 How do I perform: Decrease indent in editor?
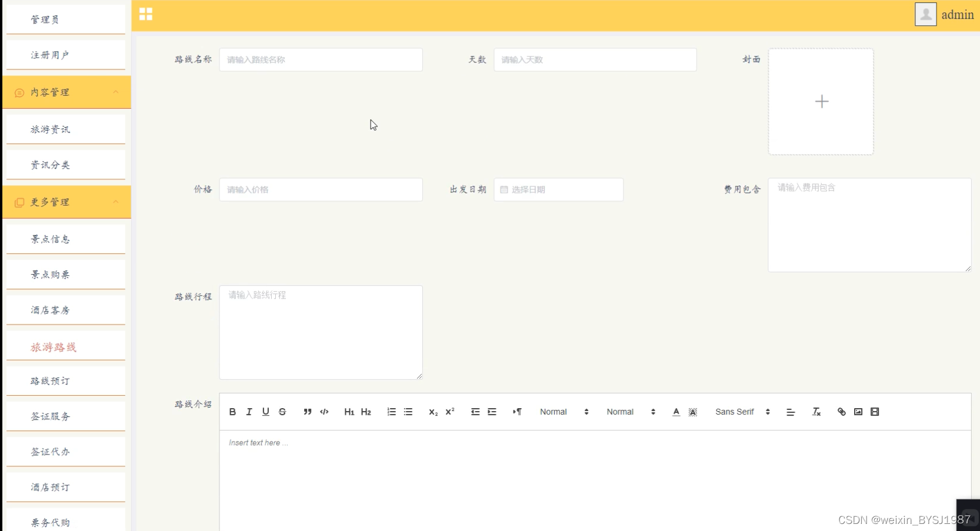tap(475, 412)
